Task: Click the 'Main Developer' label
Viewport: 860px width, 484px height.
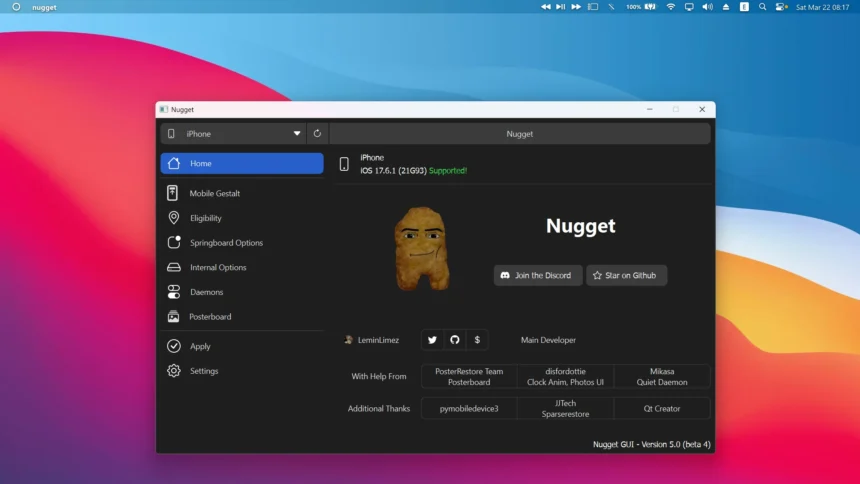Action: pos(548,340)
